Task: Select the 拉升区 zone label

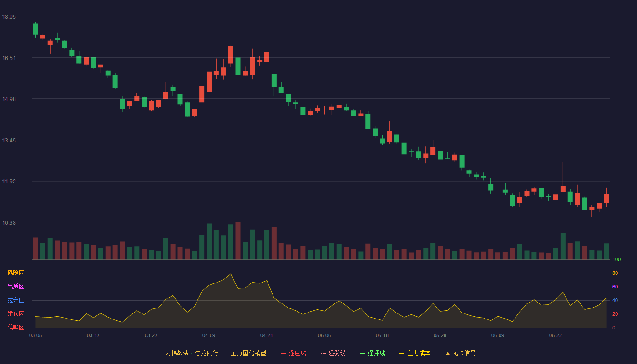Action: (15, 300)
